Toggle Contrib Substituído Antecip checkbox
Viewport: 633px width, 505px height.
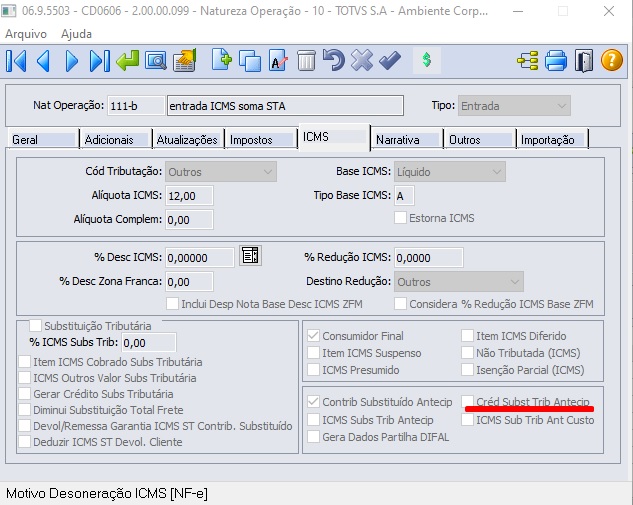313,402
